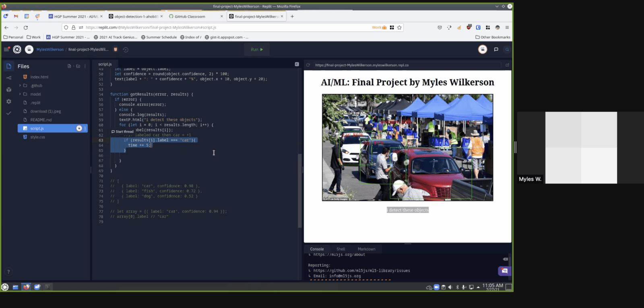
Task: Click the code editor vertical scrollbar
Action: (x=299, y=189)
